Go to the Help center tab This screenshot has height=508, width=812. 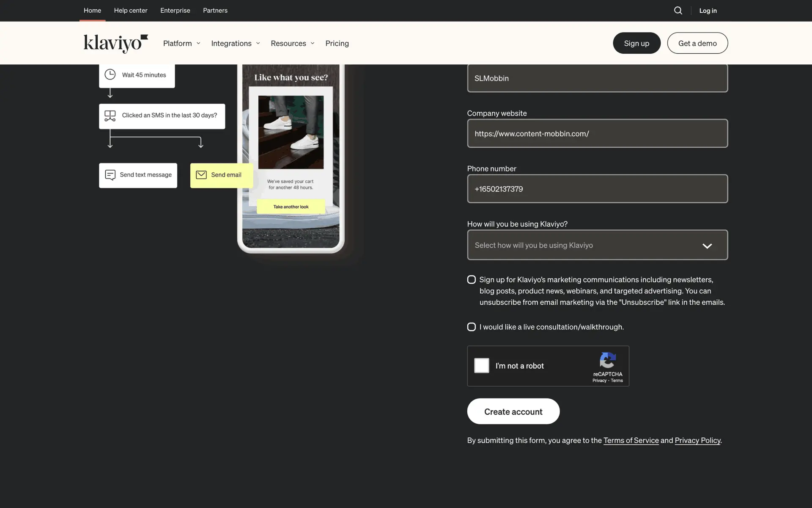(x=131, y=11)
